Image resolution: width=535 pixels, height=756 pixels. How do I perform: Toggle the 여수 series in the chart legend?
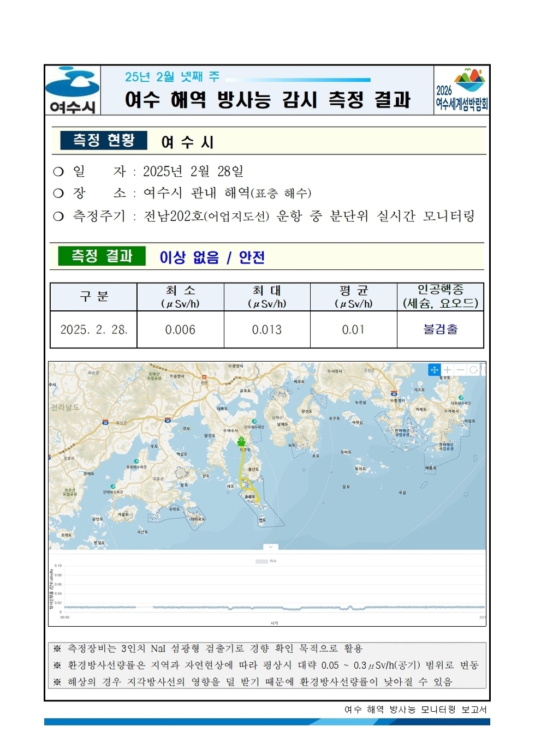(x=273, y=561)
